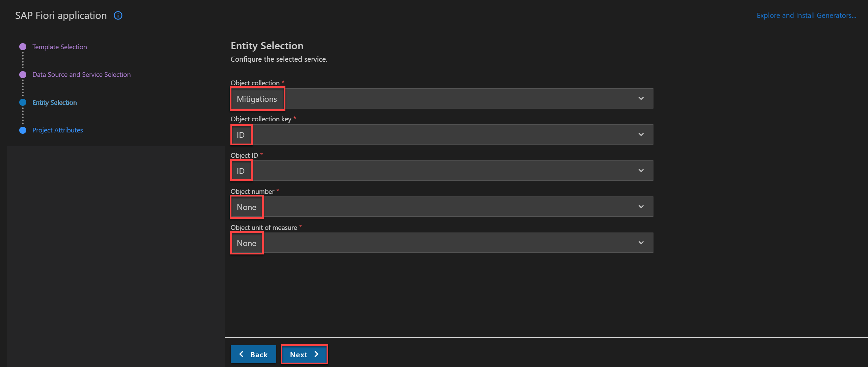Screen dimensions: 868x367
Task: Select the Entity Selection step
Action: [55, 102]
